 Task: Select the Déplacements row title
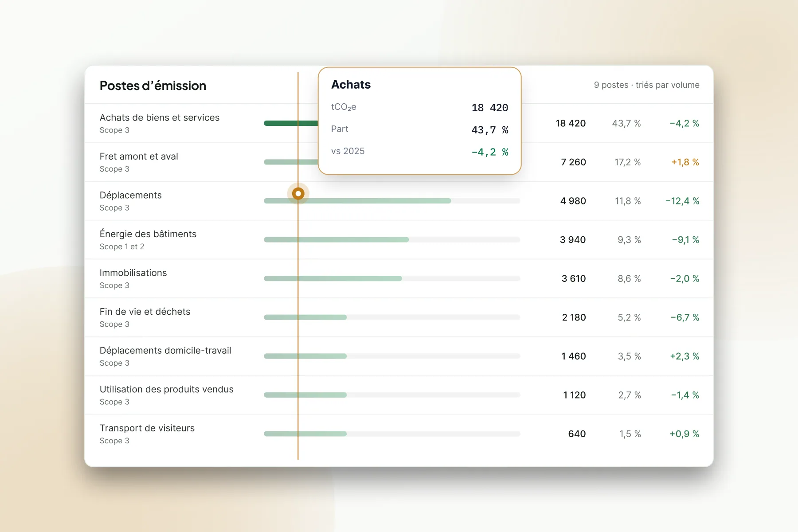click(x=131, y=195)
